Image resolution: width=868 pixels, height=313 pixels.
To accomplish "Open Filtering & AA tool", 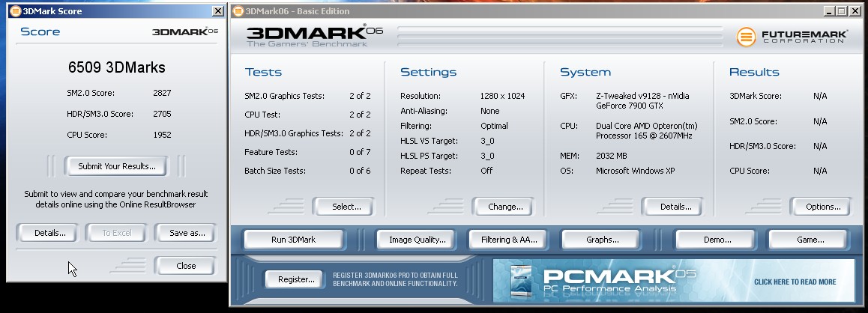I will tap(509, 240).
